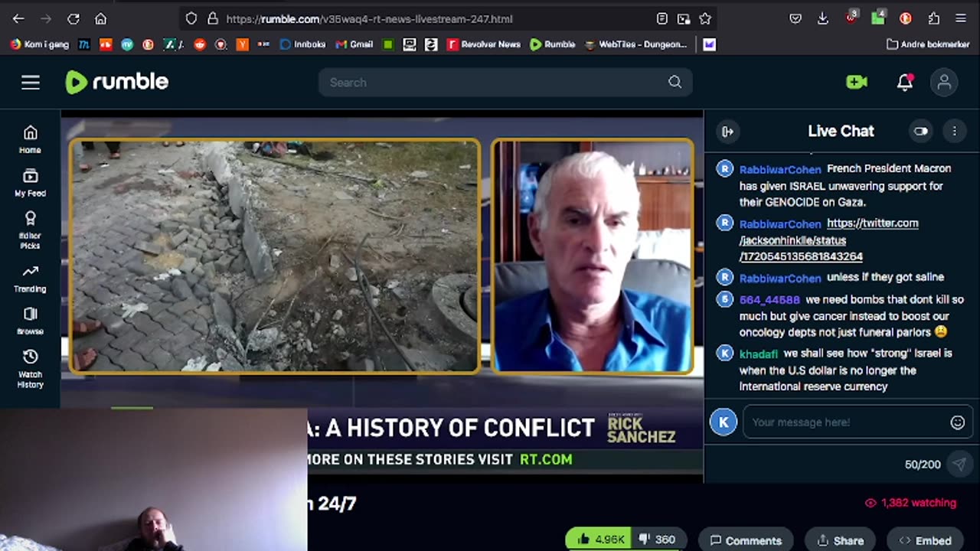This screenshot has width=980, height=551.
Task: Click the padlock site security icon
Action: point(213,18)
